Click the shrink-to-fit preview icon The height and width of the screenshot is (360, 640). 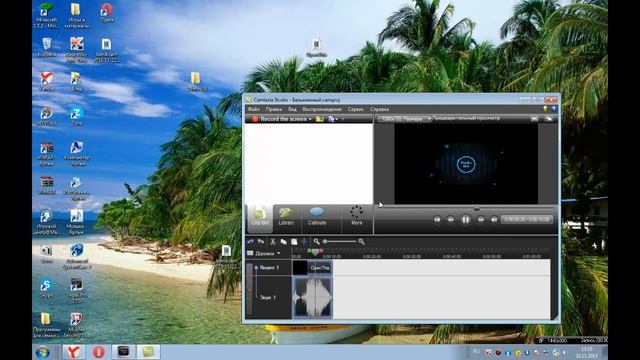pos(534,118)
